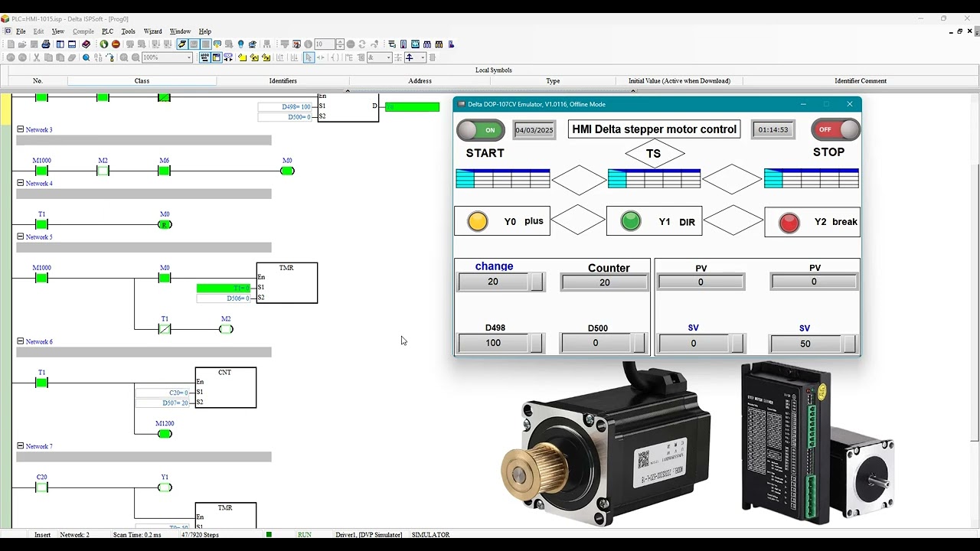Zoom out on the ladder diagram
The height and width of the screenshot is (551, 980).
coord(136,57)
